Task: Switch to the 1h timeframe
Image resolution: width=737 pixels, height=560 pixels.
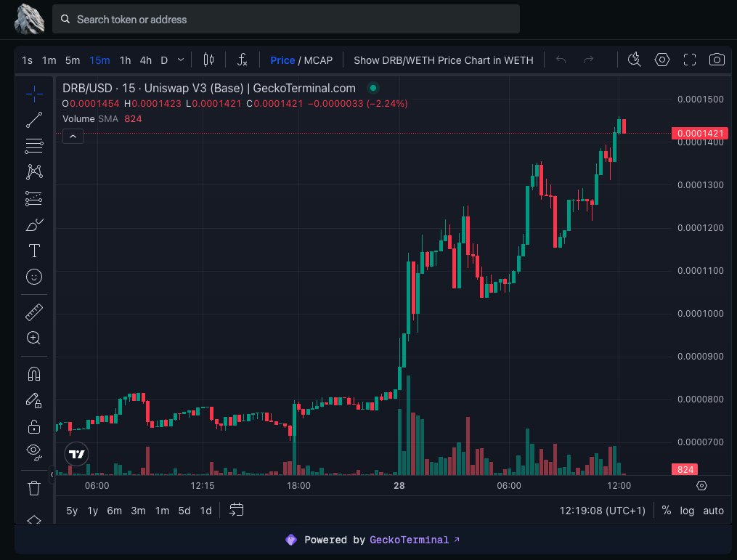Action: [125, 60]
